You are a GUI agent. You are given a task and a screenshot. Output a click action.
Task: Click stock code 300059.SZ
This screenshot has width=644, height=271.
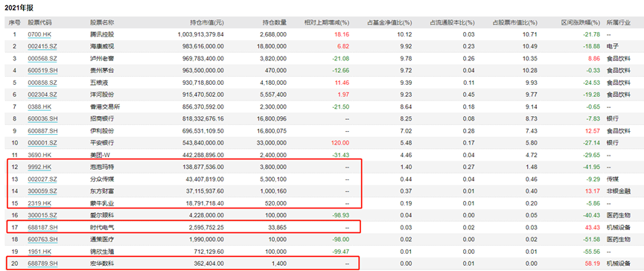(x=42, y=191)
